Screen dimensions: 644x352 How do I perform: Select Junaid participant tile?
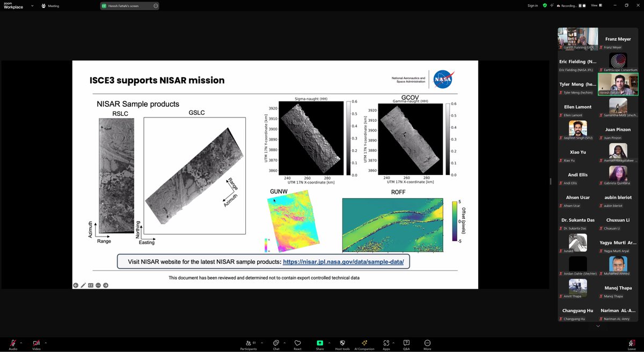tap(577, 243)
